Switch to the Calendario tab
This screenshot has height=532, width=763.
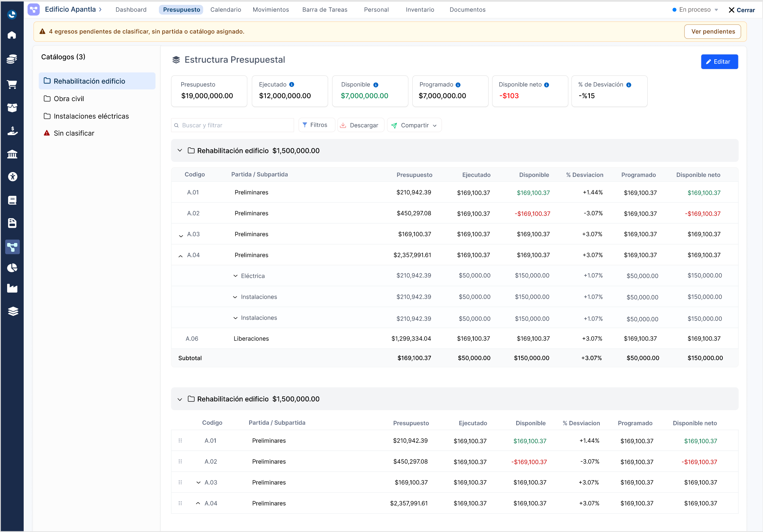click(x=226, y=10)
